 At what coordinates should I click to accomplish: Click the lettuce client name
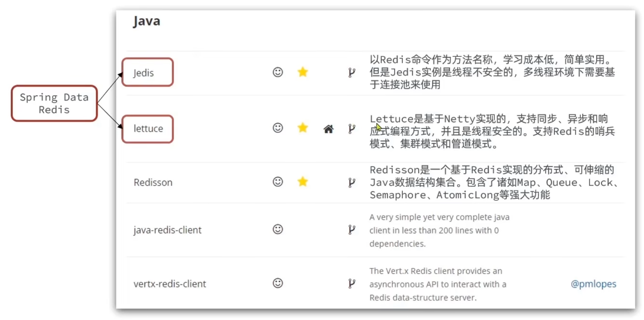[x=148, y=129]
